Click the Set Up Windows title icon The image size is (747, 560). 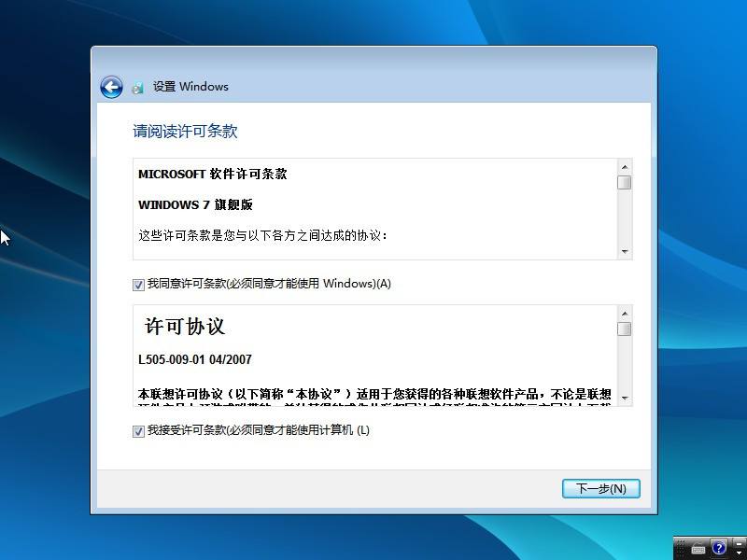137,88
